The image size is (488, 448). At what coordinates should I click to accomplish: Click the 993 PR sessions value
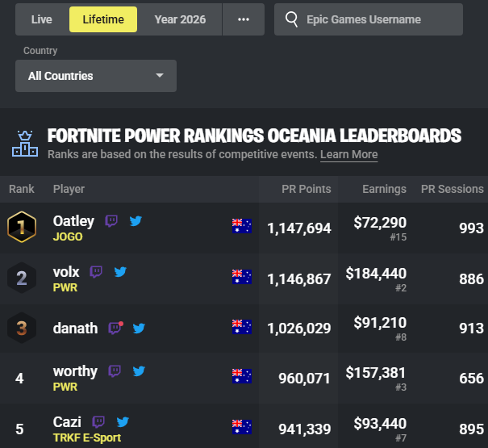pyautogui.click(x=472, y=228)
